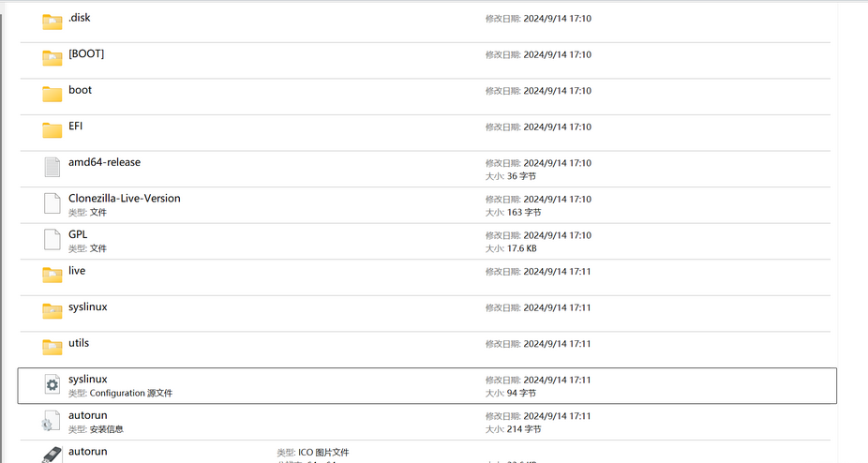The height and width of the screenshot is (463, 868).
Task: Click the live folder name
Action: point(77,270)
